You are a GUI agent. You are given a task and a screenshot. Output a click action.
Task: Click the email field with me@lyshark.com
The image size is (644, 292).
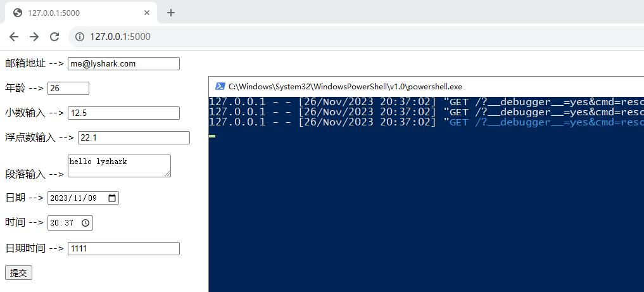pyautogui.click(x=123, y=63)
